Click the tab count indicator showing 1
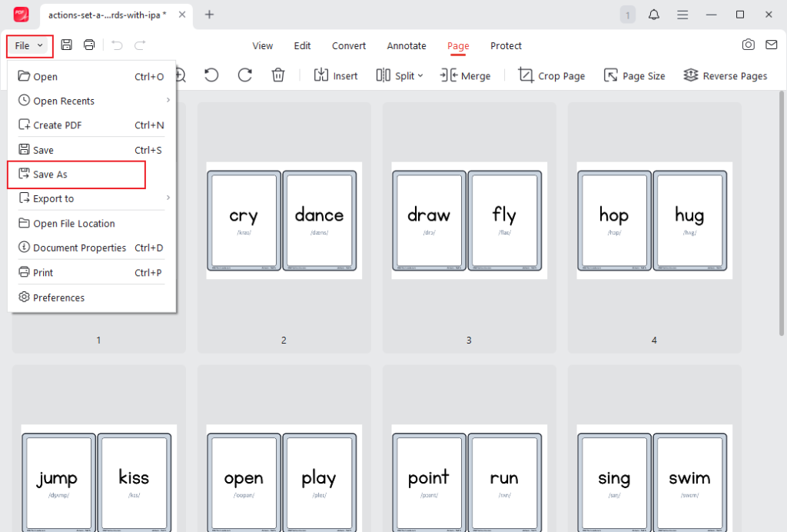 [627, 15]
